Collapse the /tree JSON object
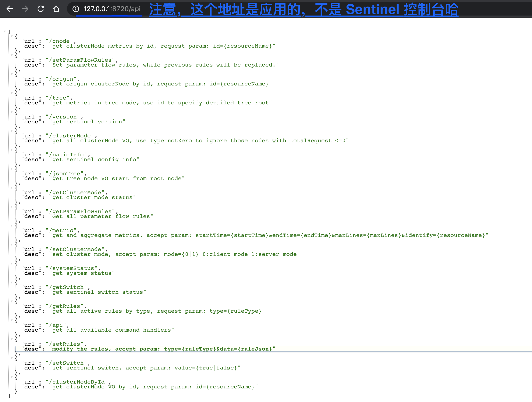Viewport: 532px width, 402px height. pyautogui.click(x=11, y=93)
